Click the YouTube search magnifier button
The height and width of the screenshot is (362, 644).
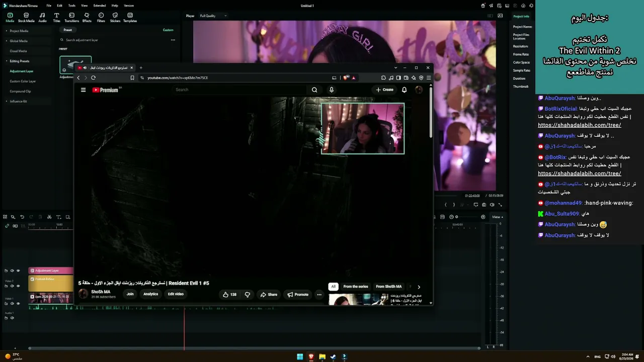(x=314, y=89)
